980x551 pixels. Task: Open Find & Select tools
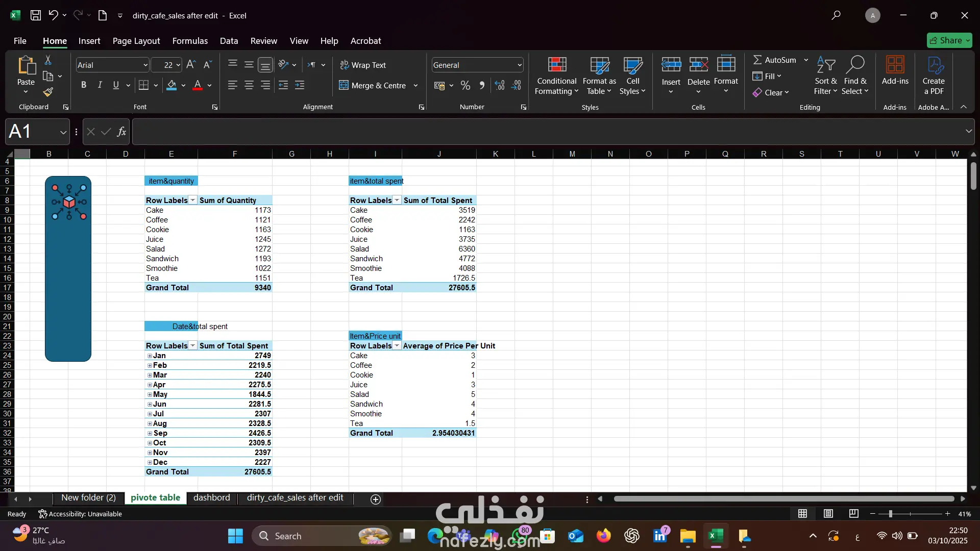pos(855,76)
